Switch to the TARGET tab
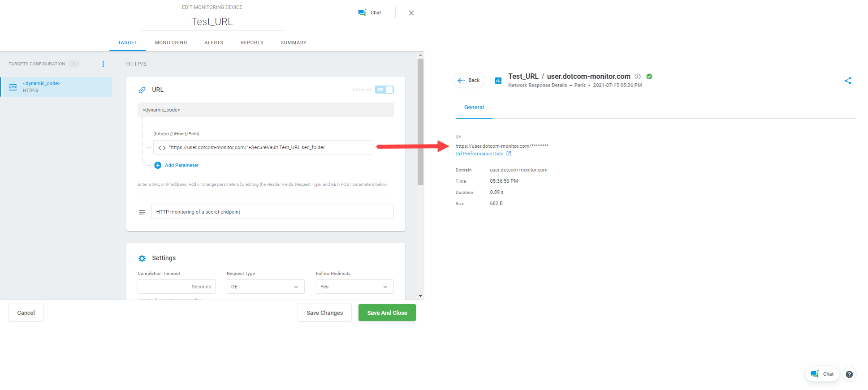 coord(128,43)
